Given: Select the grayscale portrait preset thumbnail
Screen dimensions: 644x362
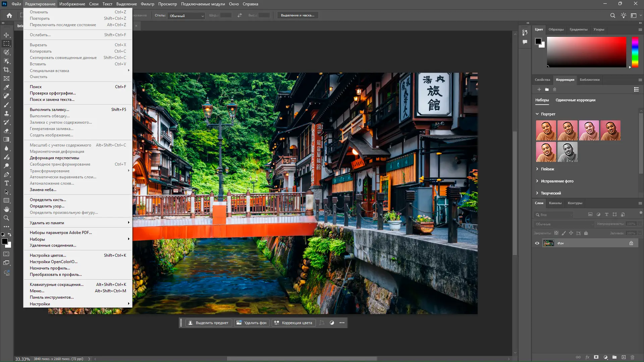Looking at the screenshot, I should pyautogui.click(x=567, y=152).
